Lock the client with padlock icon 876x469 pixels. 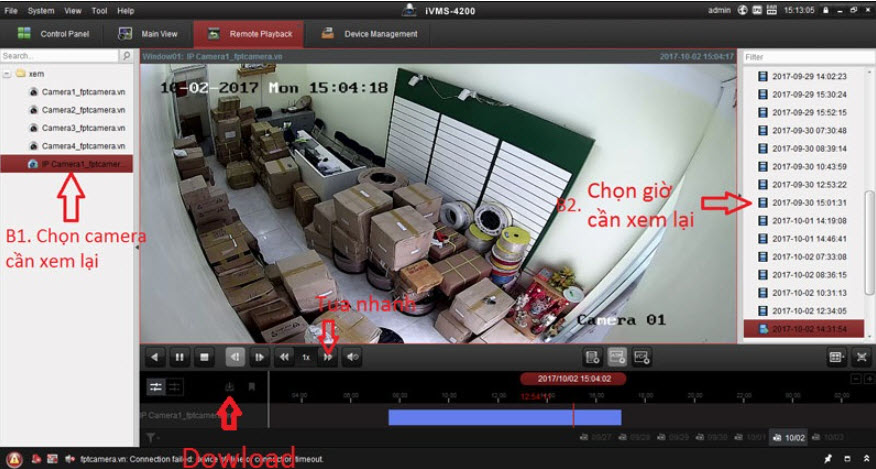(826, 10)
